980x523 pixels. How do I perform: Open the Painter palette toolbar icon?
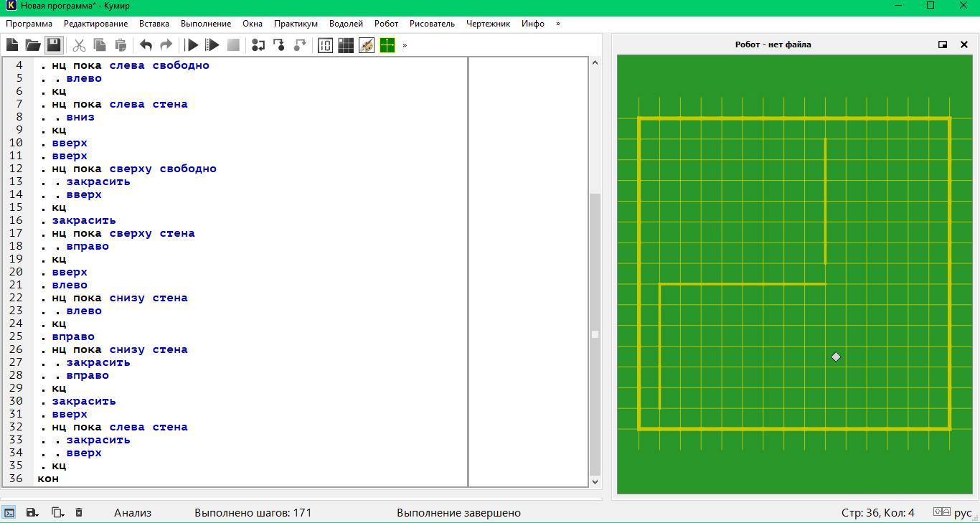(x=367, y=45)
